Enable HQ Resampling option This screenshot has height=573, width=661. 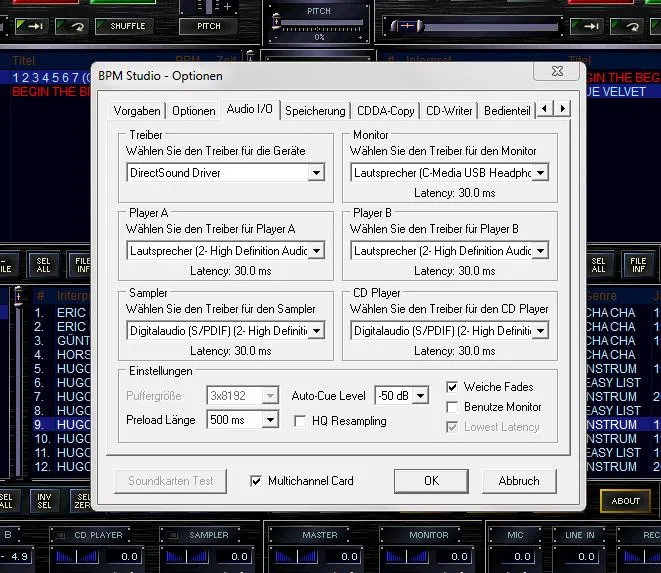pyautogui.click(x=301, y=421)
